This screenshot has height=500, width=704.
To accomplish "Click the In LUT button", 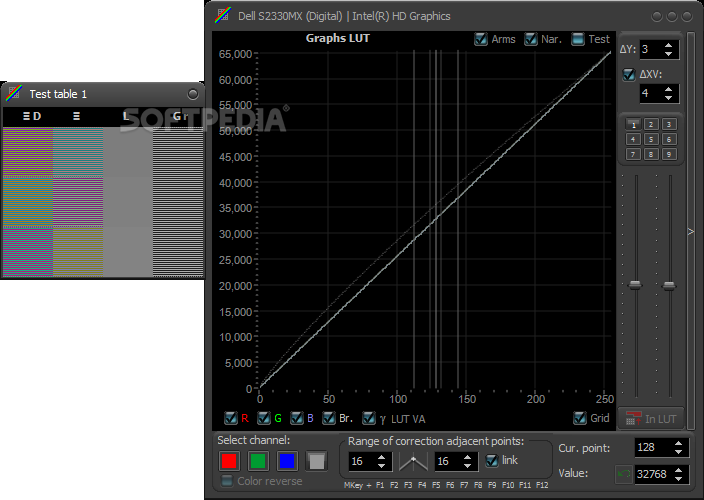I will click(x=651, y=419).
